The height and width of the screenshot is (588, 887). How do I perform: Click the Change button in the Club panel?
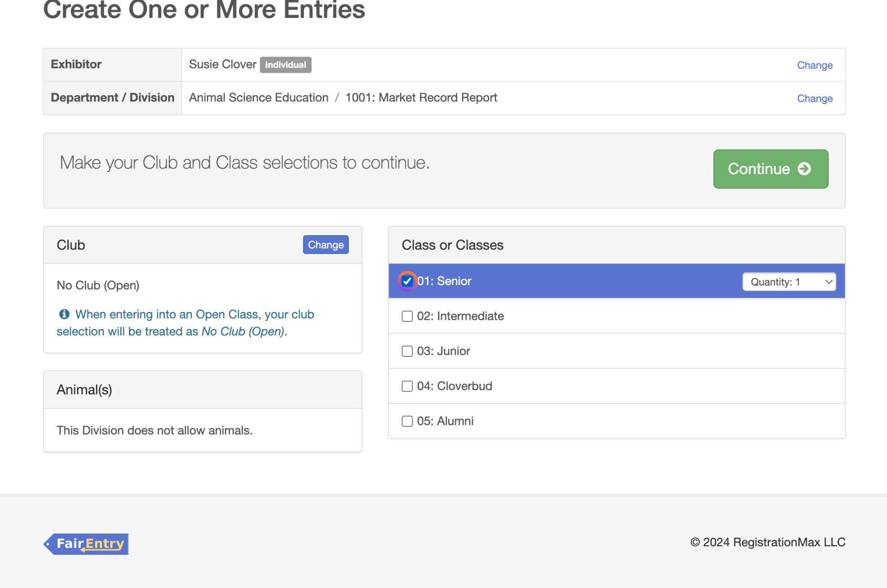[325, 245]
